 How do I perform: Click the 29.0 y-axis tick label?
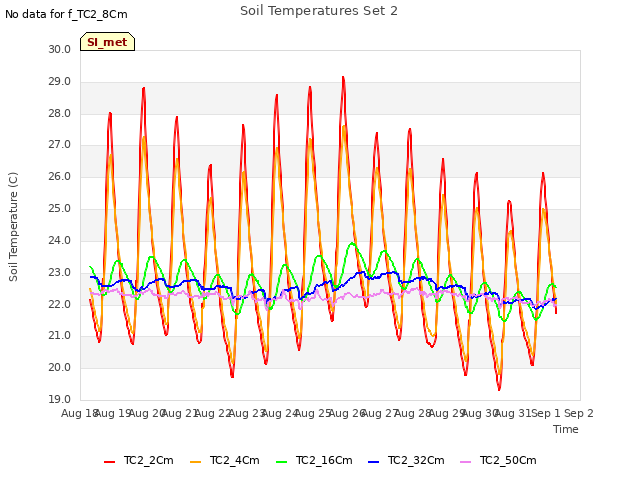(x=60, y=82)
